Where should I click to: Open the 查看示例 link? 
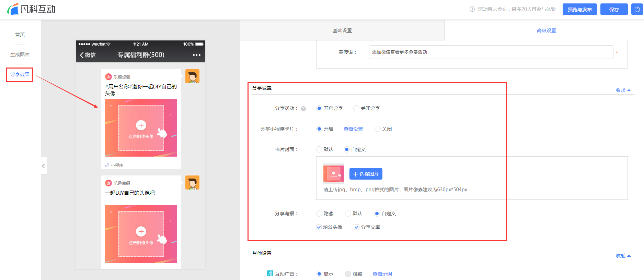coord(382,274)
